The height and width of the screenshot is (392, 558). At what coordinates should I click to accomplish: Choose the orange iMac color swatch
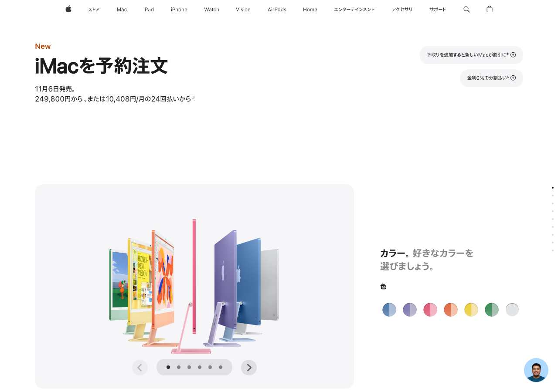(451, 310)
